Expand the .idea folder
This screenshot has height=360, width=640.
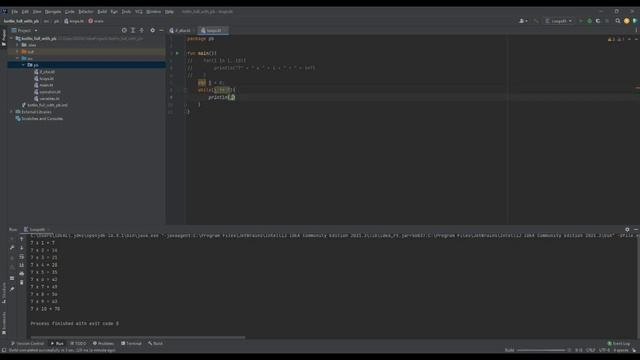coord(18,45)
